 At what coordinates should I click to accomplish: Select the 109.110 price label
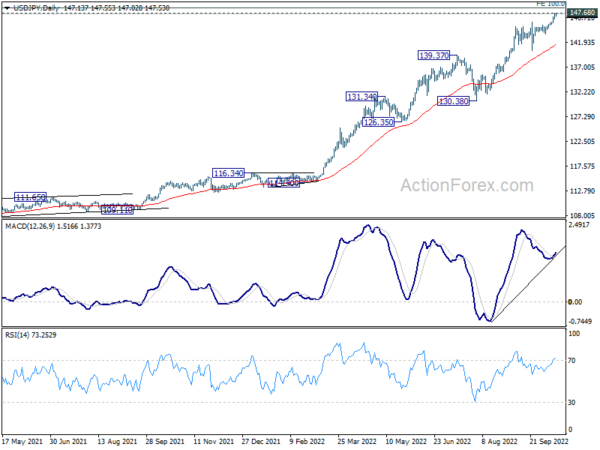coord(117,210)
